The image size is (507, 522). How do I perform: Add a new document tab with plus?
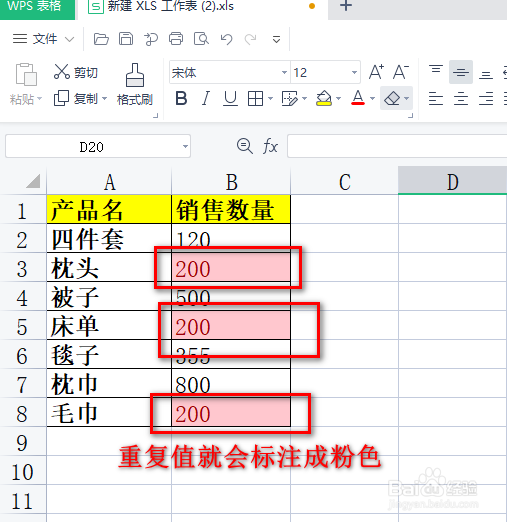[x=346, y=6]
